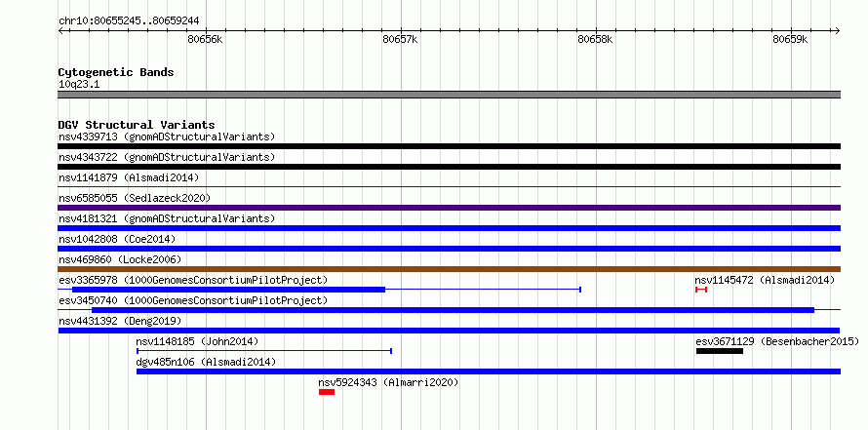Click the nsv4339713 gnomAD variant label

pyautogui.click(x=167, y=137)
